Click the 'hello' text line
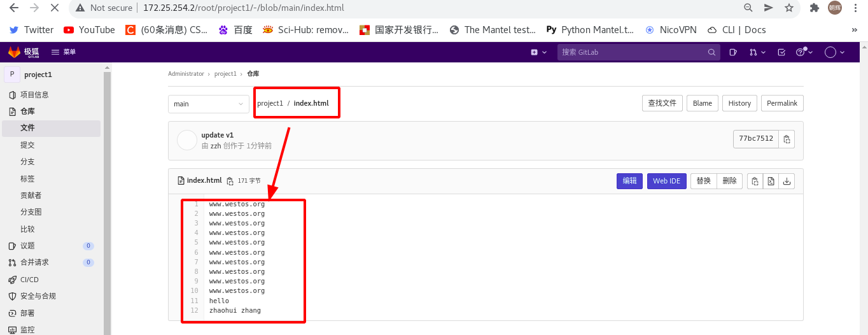Viewport: 868px width, 335px height. click(x=219, y=301)
